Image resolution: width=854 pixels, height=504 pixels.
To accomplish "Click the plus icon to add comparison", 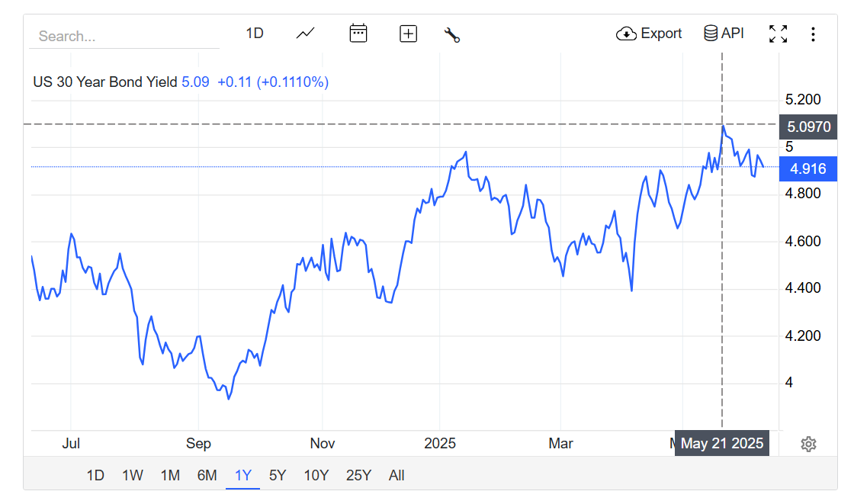I will pos(409,34).
